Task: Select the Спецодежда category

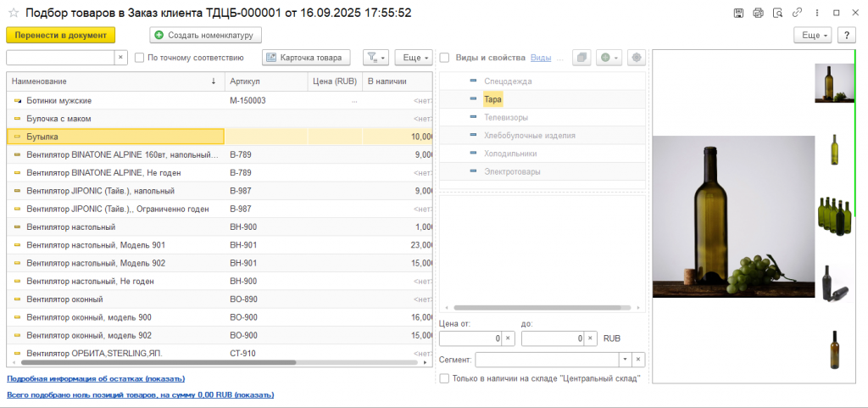Action: (x=508, y=81)
